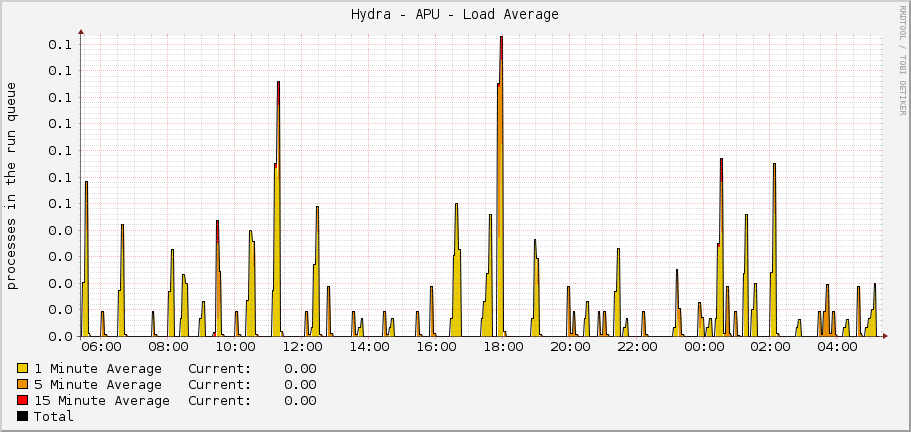Image resolution: width=911 pixels, height=432 pixels.
Task: Click the 15 Minute Average current value 0.00
Action: (x=300, y=401)
